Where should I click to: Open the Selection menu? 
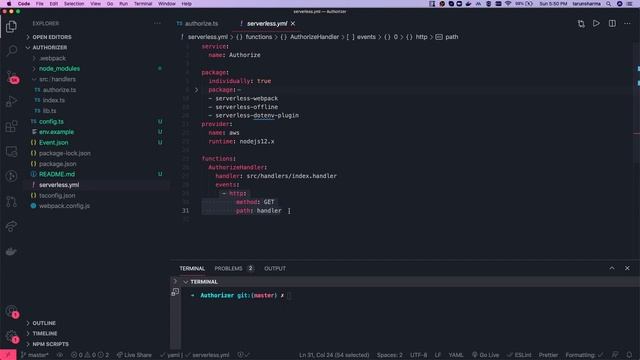coord(74,4)
